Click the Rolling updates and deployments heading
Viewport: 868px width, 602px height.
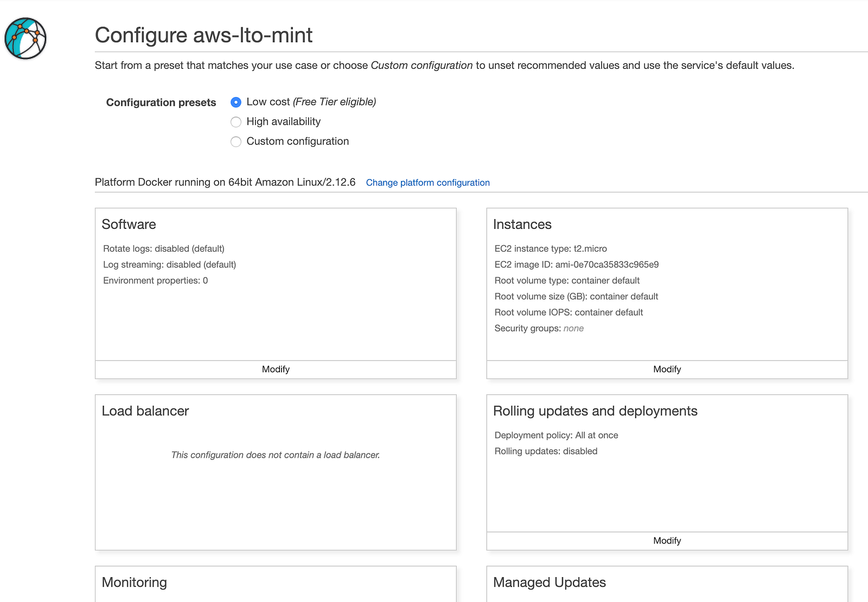tap(595, 411)
